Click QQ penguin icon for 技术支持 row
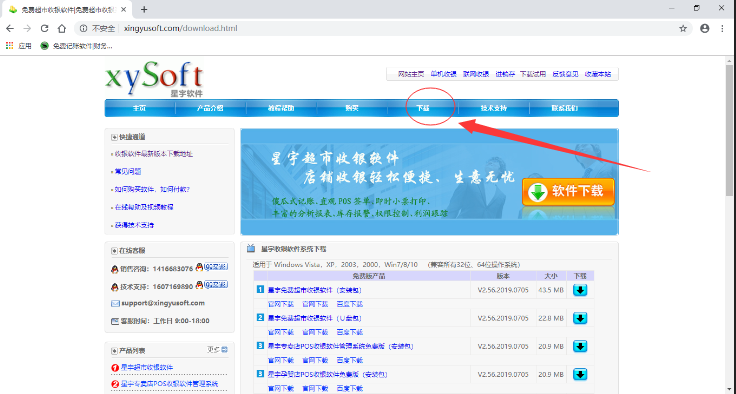Image resolution: width=736 pixels, height=394 pixels. 115,287
